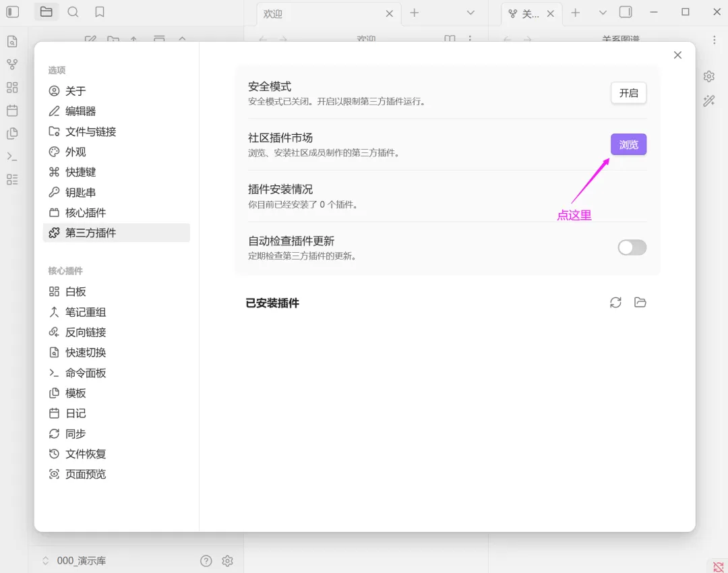Open 外观 settings section
Screen dimensions: 728x573
(116, 152)
